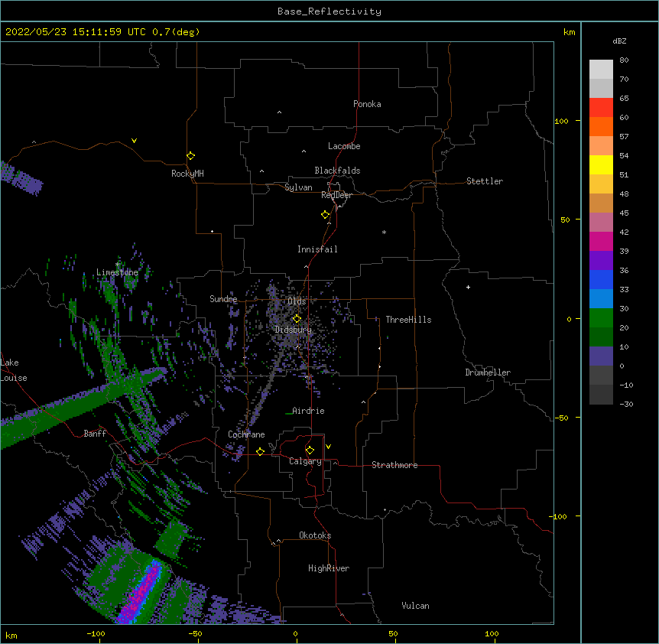Click the Banff label
659x644 pixels.
(95, 434)
